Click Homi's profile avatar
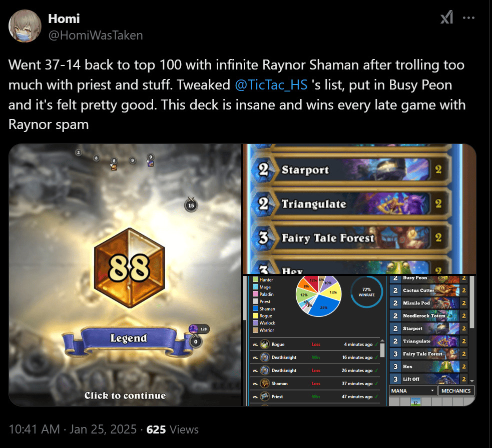492x448 pixels. [x=25, y=26]
